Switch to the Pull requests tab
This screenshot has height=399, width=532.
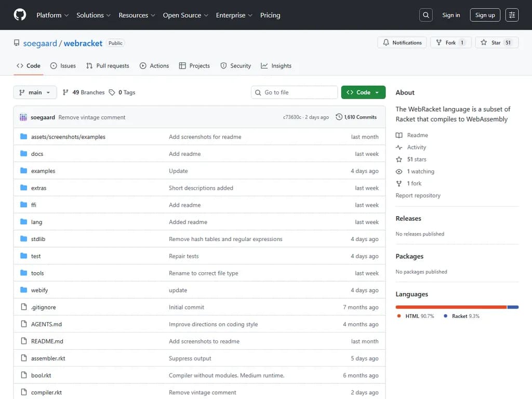tap(108, 65)
